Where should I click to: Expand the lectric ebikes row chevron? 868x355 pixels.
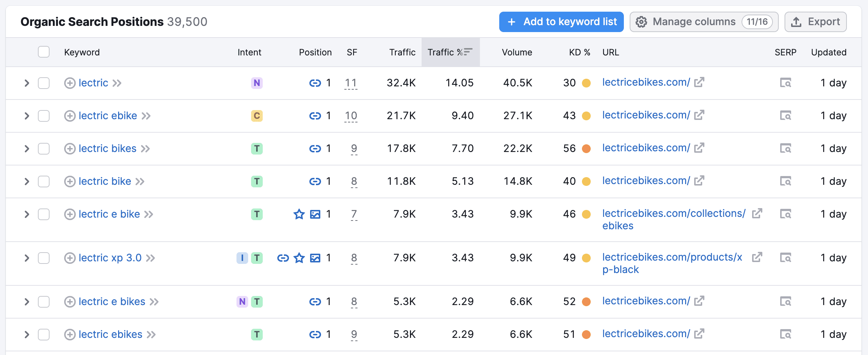pos(27,335)
